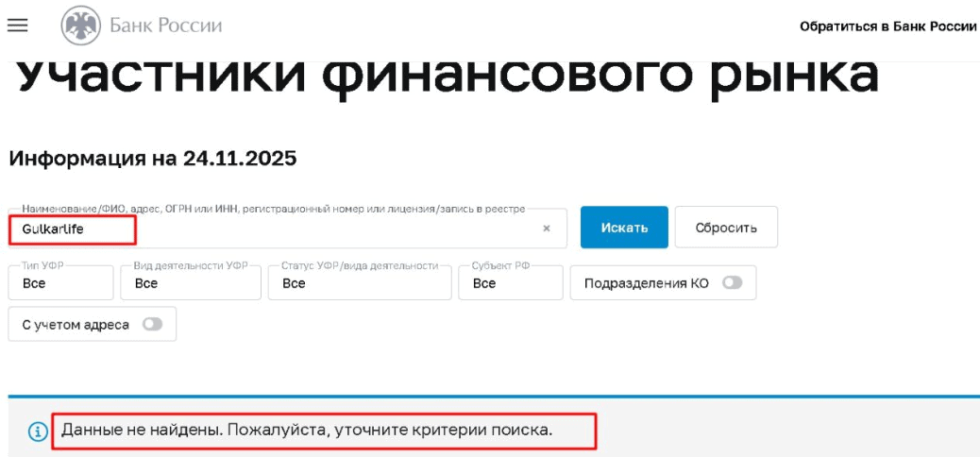Open the Тип УФР dropdown
This screenshot has height=457, width=980.
(x=60, y=283)
